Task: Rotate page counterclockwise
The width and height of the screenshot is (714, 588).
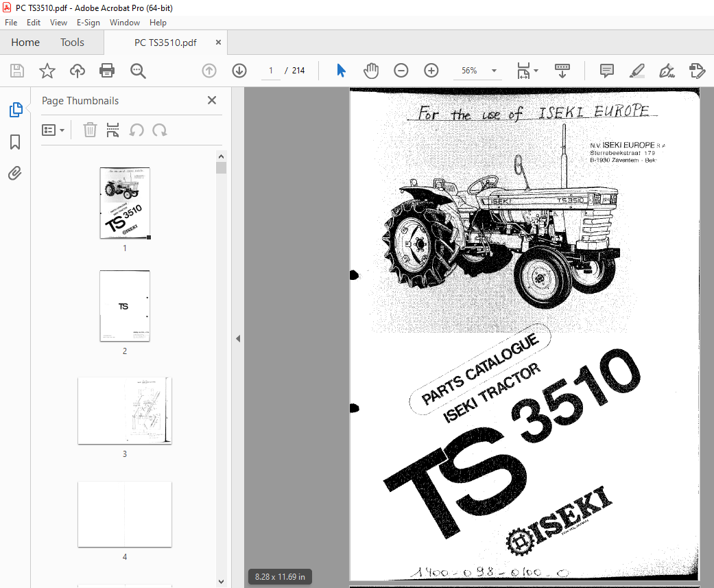Action: [136, 130]
